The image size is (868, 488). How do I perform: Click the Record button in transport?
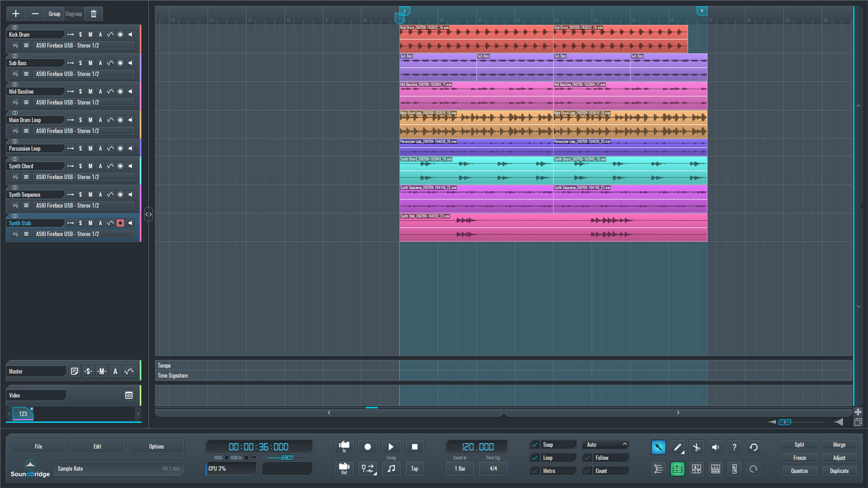tap(368, 447)
